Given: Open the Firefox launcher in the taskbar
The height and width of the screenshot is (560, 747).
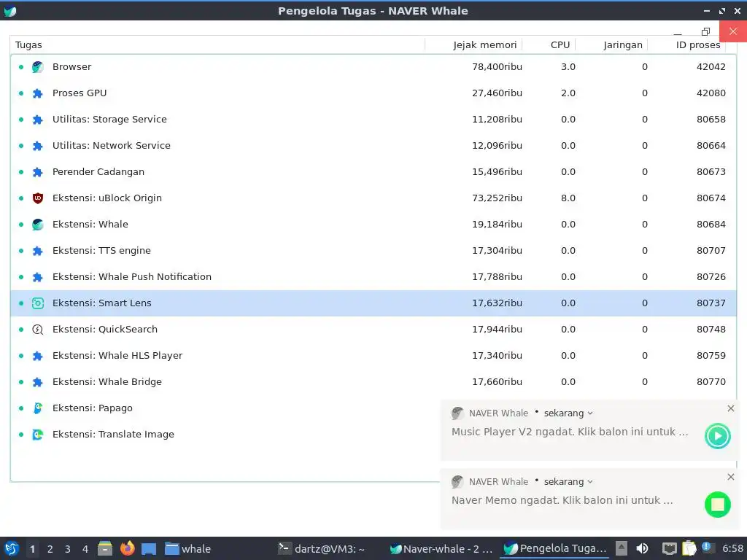Looking at the screenshot, I should [127, 548].
